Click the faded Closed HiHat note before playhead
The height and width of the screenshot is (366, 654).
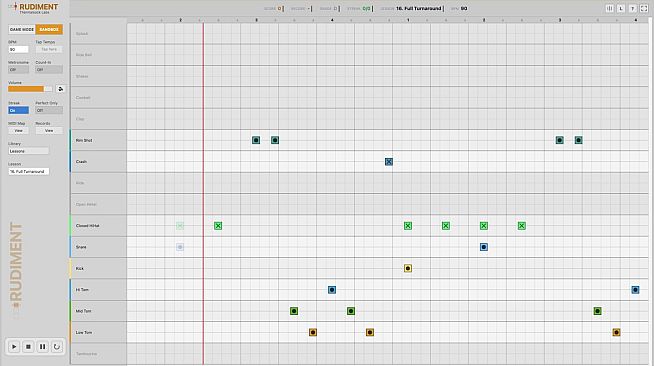coord(180,226)
